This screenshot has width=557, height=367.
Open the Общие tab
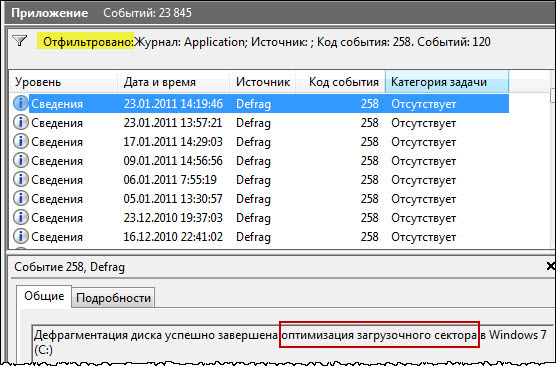pos(44,296)
